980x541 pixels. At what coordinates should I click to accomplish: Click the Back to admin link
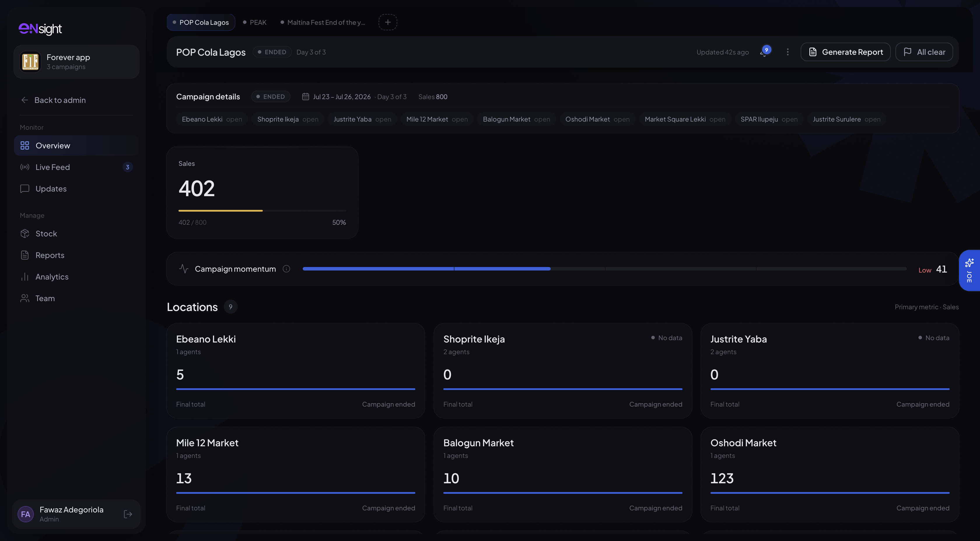pos(53,100)
